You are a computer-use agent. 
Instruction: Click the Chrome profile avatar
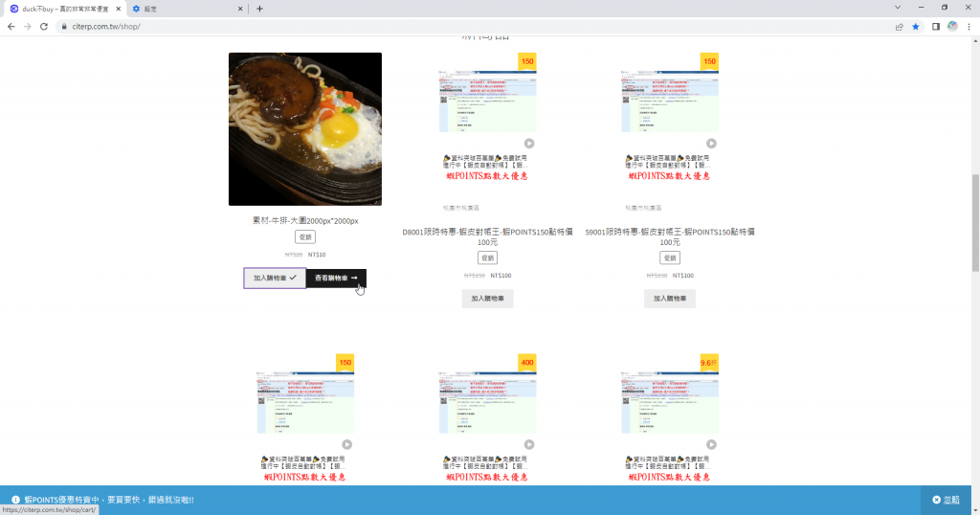click(952, 27)
